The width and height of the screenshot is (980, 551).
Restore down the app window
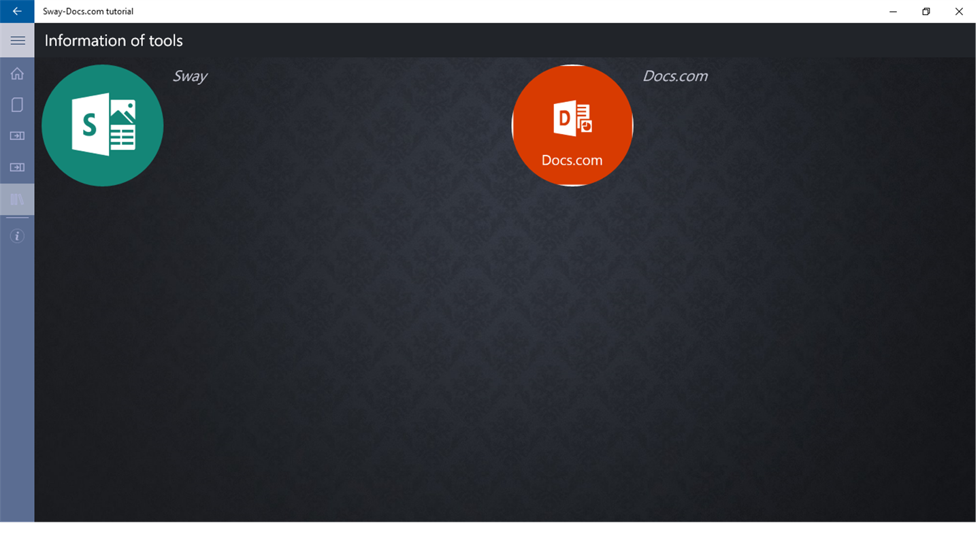click(926, 12)
